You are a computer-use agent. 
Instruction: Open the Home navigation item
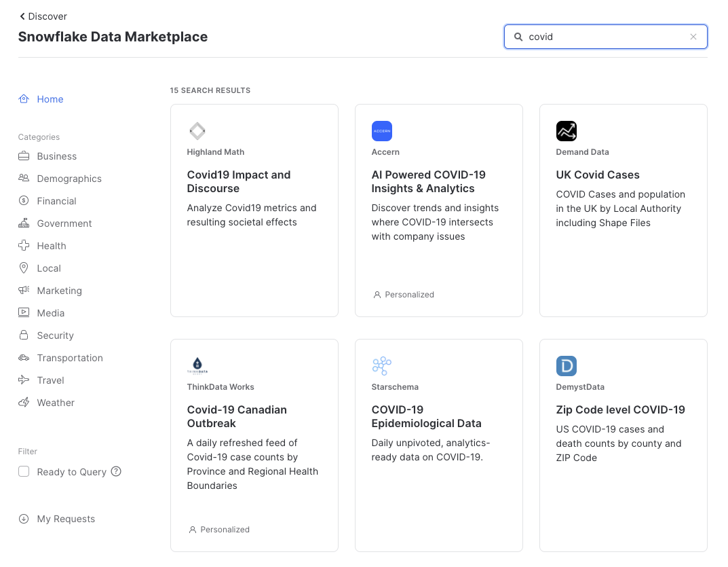click(50, 99)
